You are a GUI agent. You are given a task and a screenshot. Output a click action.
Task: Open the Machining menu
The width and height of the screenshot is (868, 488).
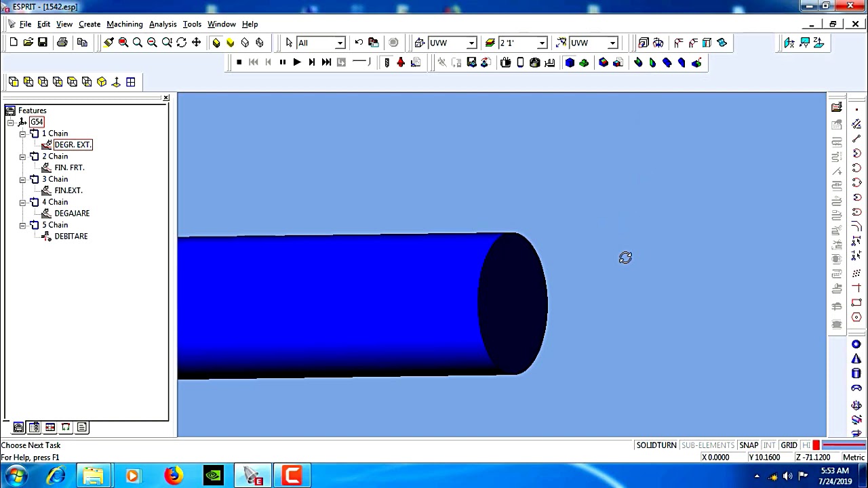pyautogui.click(x=125, y=24)
